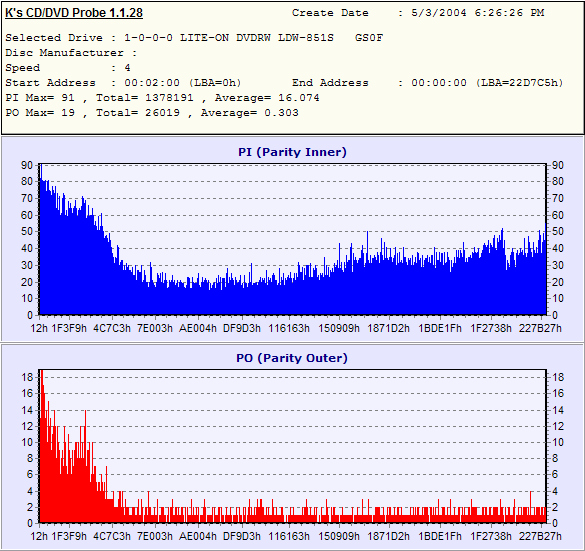The height and width of the screenshot is (551, 585).
Task: Click the 90 label on PI left axis
Action: pos(27,165)
